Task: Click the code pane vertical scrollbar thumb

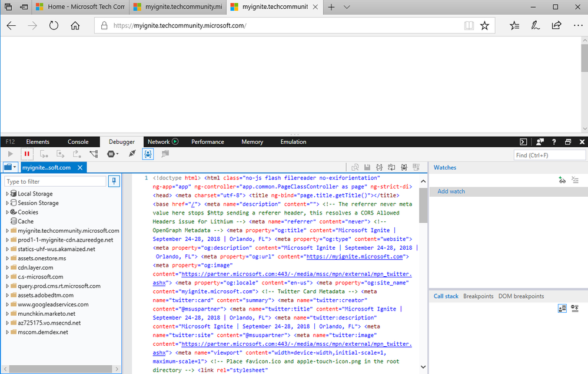Action: point(423,206)
